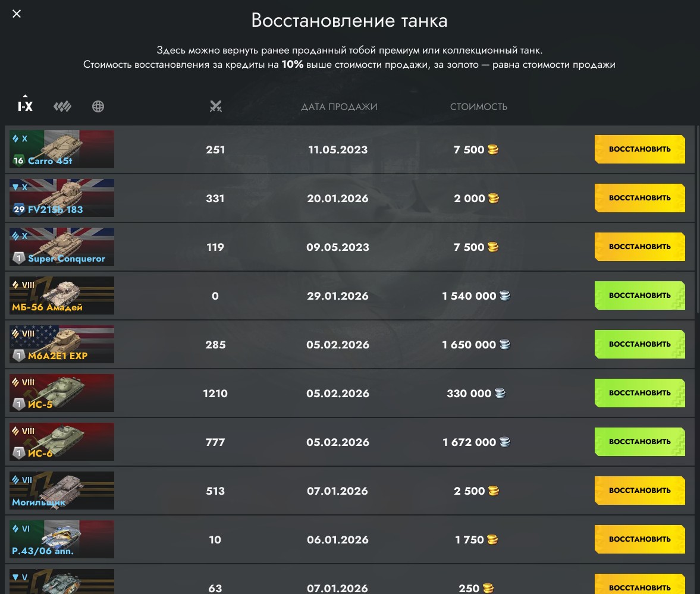Screen dimensions: 700x594
Task: Sort by СТОИМОСТЬ column header
Action: (478, 107)
